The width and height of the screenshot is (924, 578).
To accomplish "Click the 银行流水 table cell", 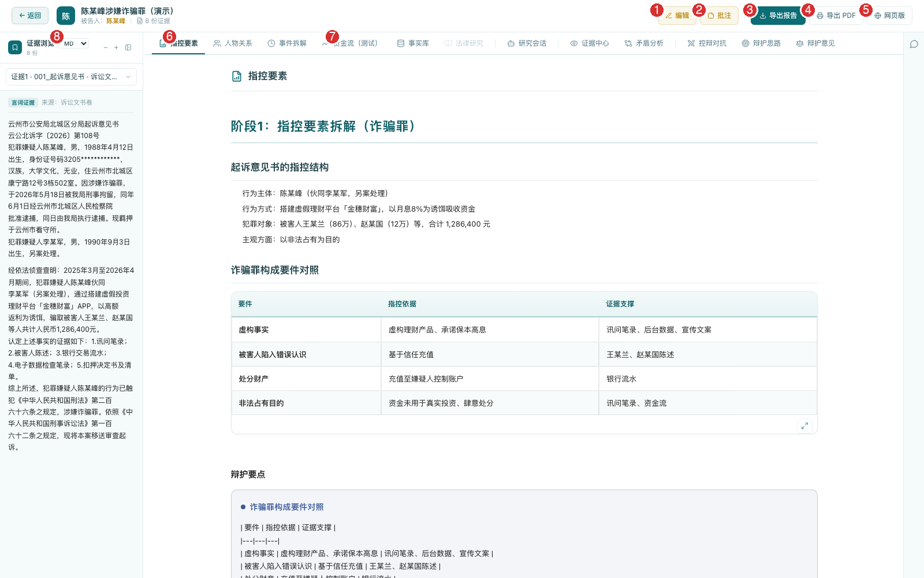I will tap(708, 379).
